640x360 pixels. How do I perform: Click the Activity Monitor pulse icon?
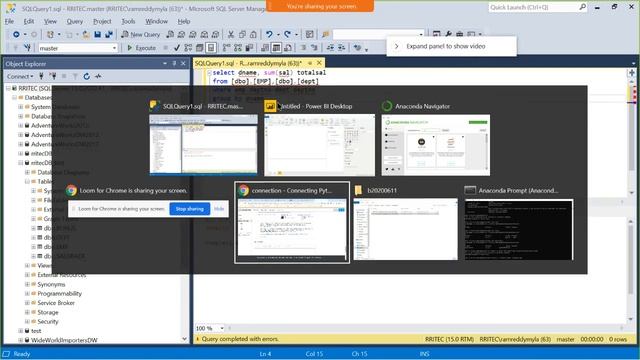point(98,76)
